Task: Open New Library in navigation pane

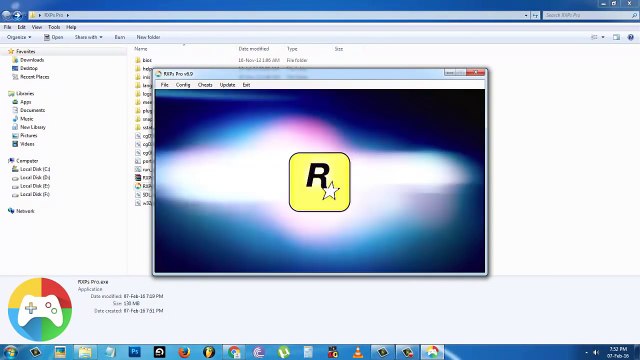Action: (33, 127)
